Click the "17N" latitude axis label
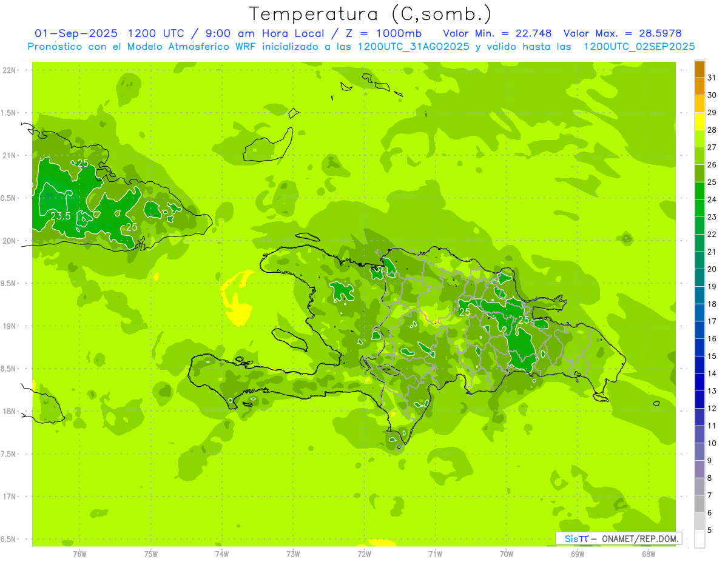The width and height of the screenshot is (728, 562). [8, 497]
